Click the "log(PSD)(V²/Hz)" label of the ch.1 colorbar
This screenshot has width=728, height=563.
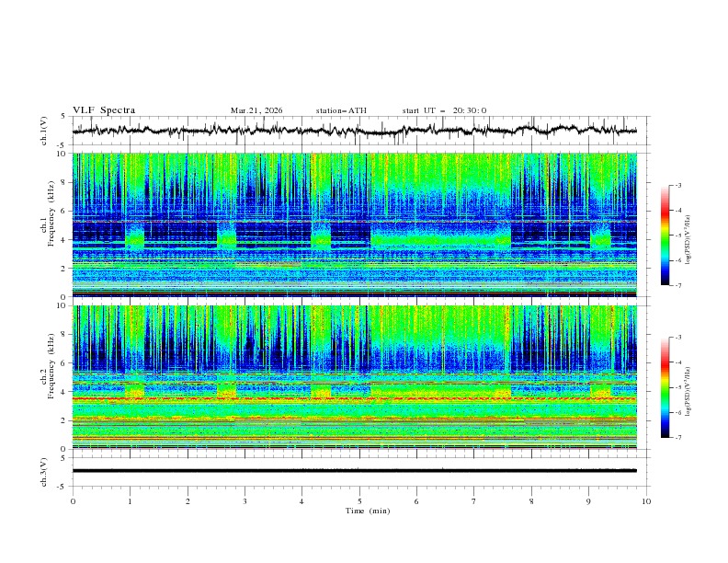coord(688,240)
